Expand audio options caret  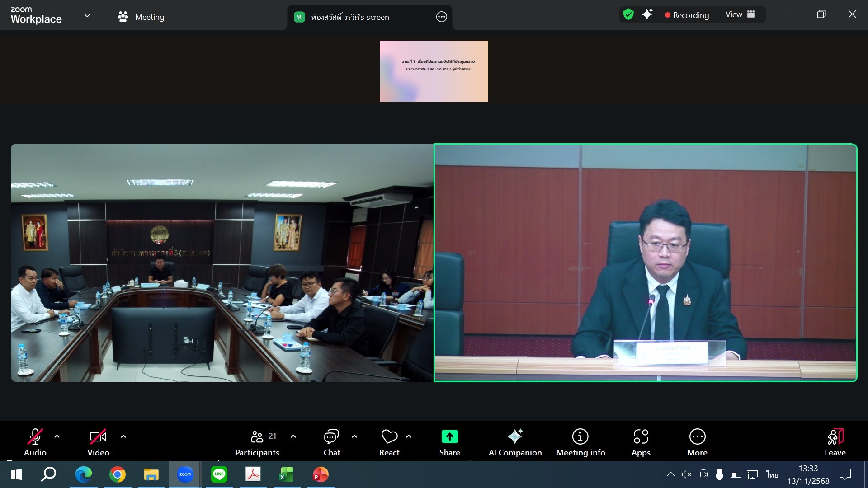tap(57, 436)
